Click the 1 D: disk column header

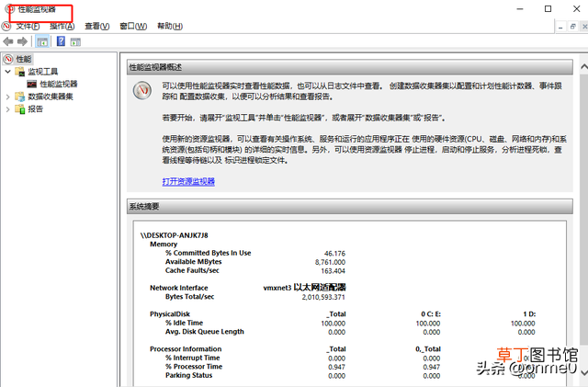[x=529, y=314]
